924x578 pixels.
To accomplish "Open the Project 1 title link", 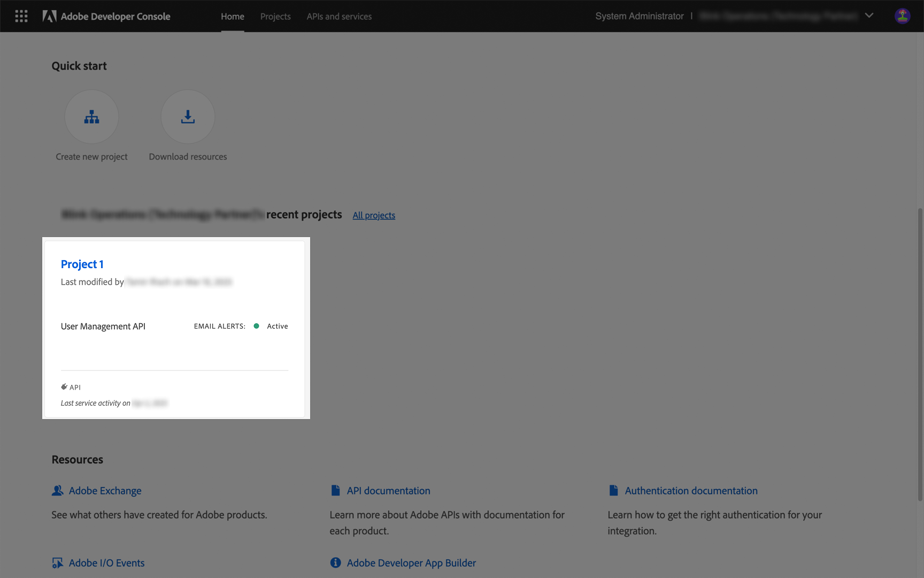I will point(82,264).
